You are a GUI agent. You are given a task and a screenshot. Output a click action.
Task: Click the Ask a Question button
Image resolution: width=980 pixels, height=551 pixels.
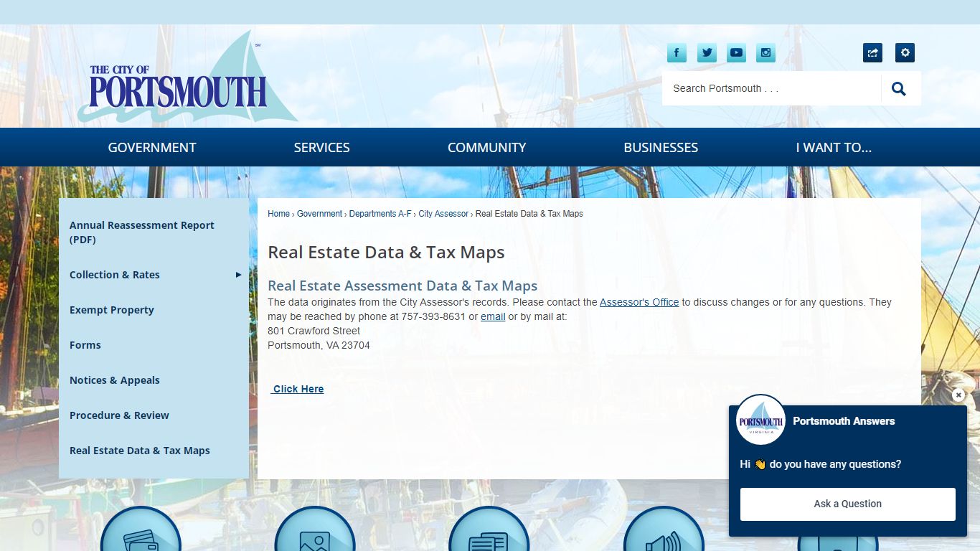[x=848, y=504]
